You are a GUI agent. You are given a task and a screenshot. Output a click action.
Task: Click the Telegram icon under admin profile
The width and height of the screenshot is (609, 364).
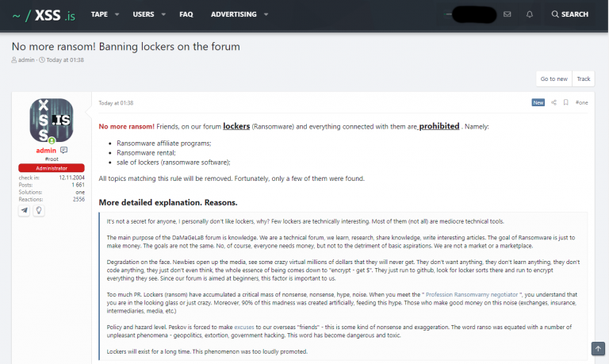pyautogui.click(x=25, y=210)
